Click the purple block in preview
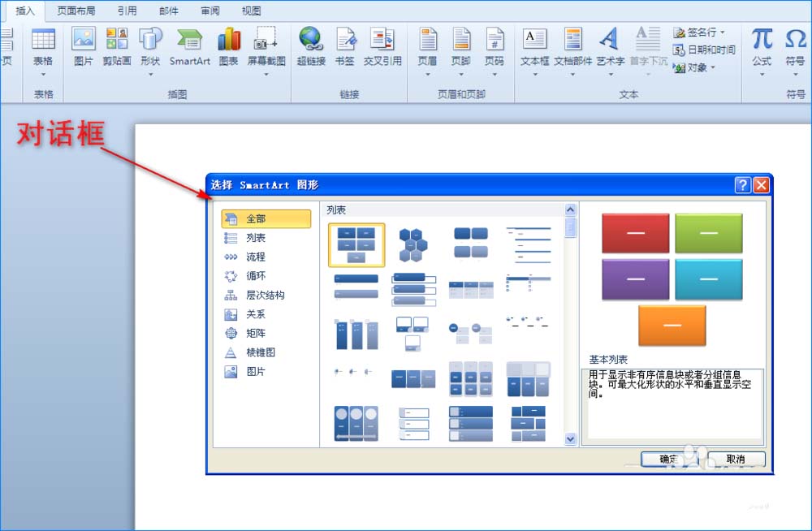Screen dimensions: 812x531 636,279
